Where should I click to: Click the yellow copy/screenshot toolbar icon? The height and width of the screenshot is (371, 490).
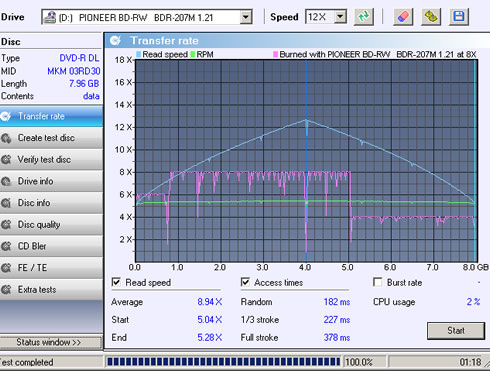tap(431, 16)
